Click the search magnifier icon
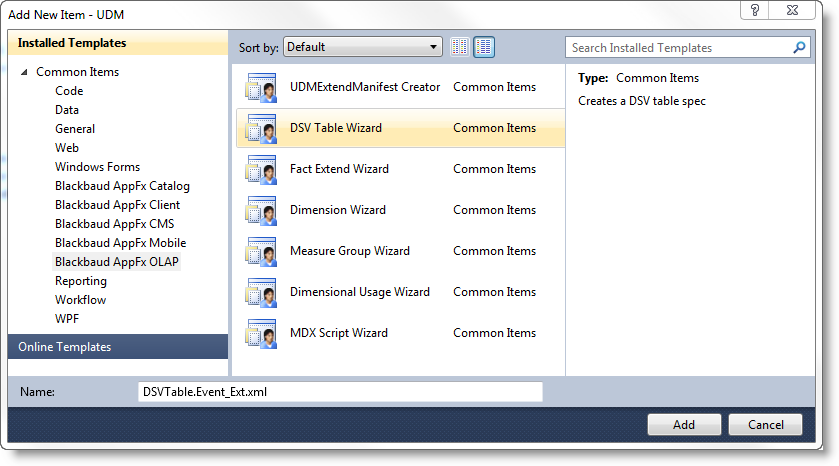The width and height of the screenshot is (839, 466). click(x=799, y=48)
